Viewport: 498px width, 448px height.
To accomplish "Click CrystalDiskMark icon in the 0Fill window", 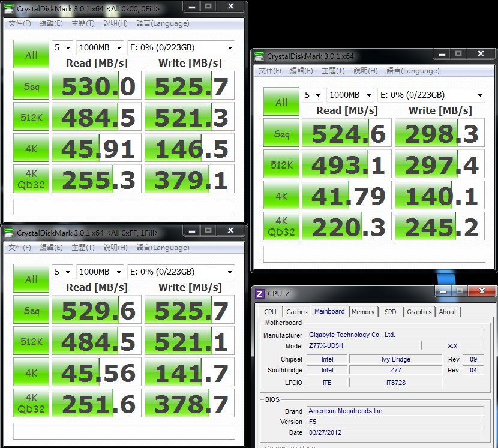I will coord(9,8).
